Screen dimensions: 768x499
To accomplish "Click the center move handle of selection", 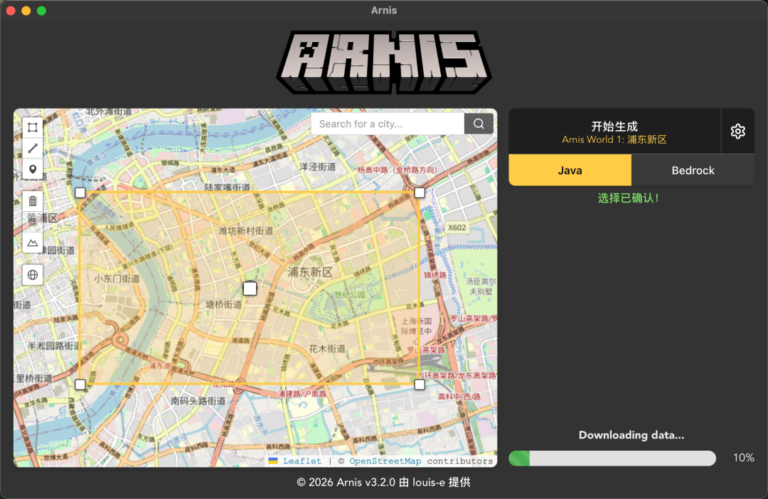I will [250, 288].
